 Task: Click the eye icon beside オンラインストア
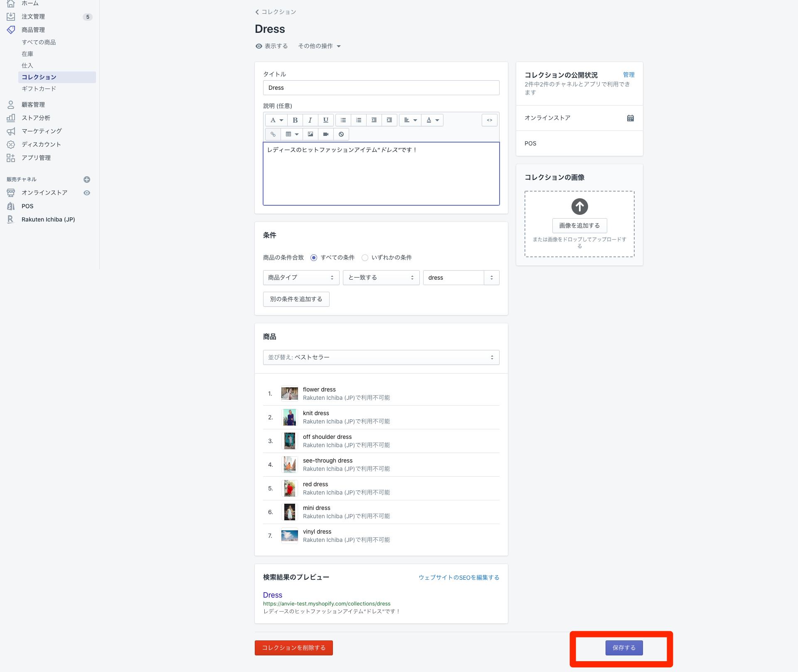point(87,193)
